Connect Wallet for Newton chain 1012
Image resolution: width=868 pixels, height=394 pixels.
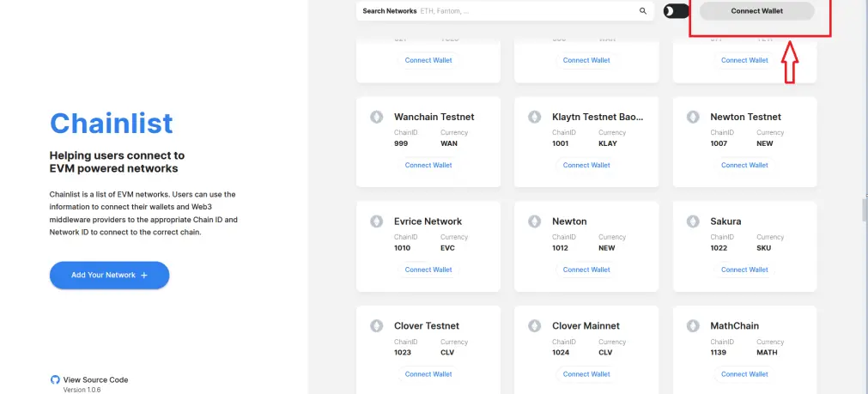586,270
